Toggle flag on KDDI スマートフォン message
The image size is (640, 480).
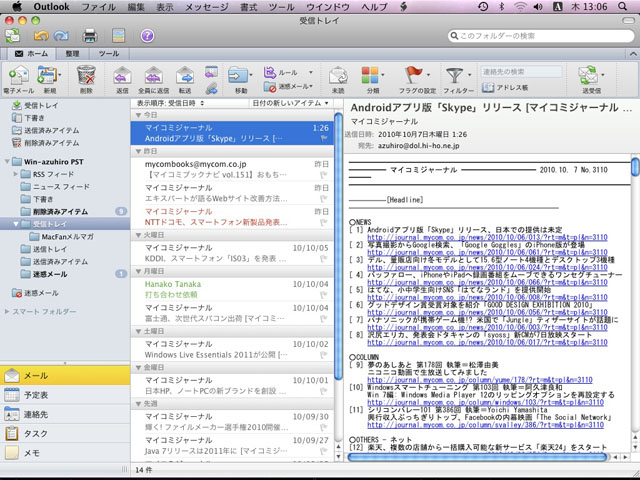tap(324, 259)
